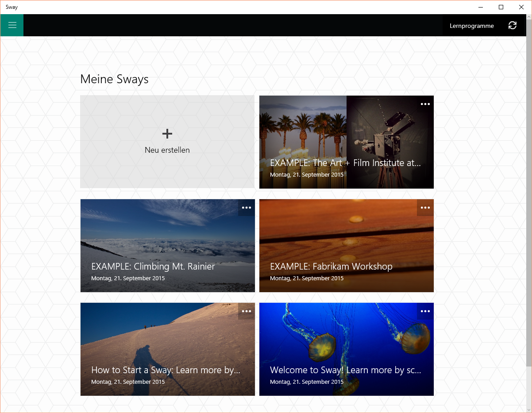The width and height of the screenshot is (532, 413).
Task: Click 'How to Start a Sway: Learn more by…' title
Action: point(166,370)
